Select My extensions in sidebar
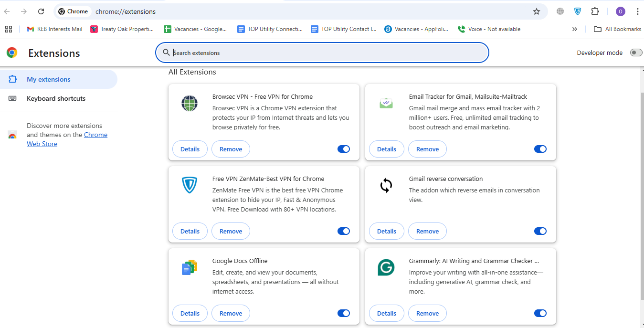This screenshot has width=644, height=328. click(59, 79)
